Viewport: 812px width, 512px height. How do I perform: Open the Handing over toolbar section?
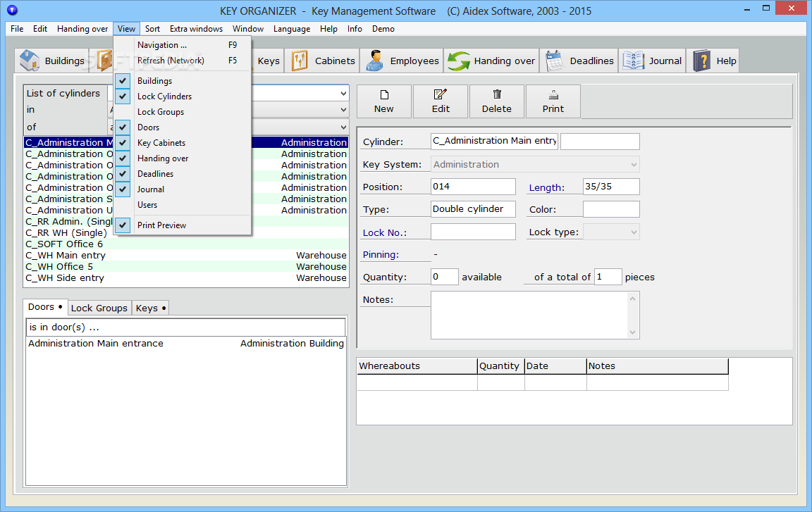491,61
